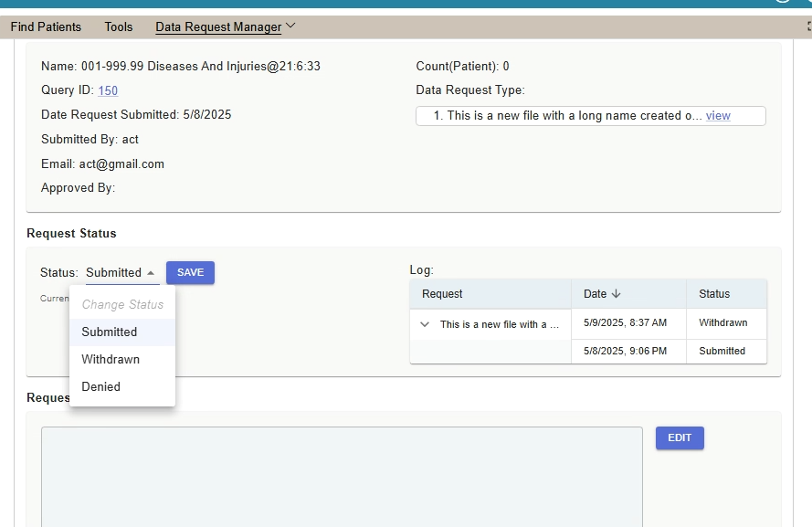812x527 pixels.
Task: Click the Status column header in Log
Action: coord(714,294)
